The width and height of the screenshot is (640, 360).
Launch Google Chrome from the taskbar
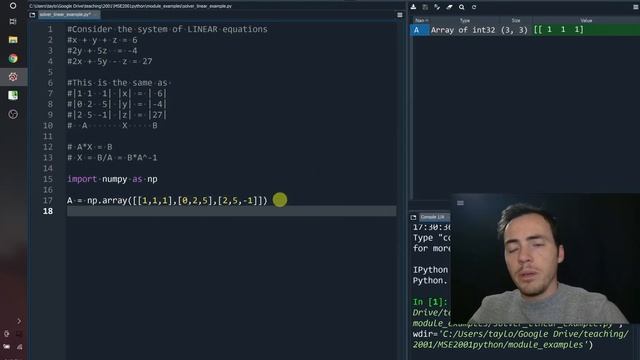13,58
